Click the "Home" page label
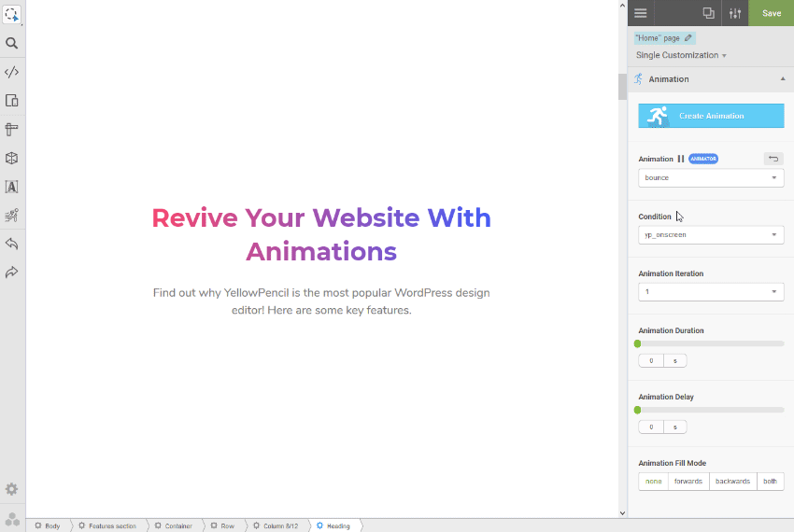 click(x=658, y=38)
